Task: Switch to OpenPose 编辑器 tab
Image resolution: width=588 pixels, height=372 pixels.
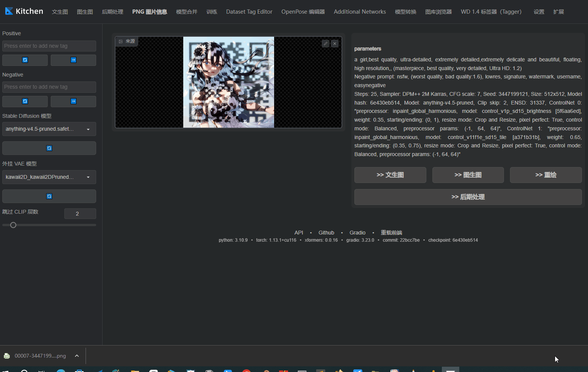Action: [303, 12]
